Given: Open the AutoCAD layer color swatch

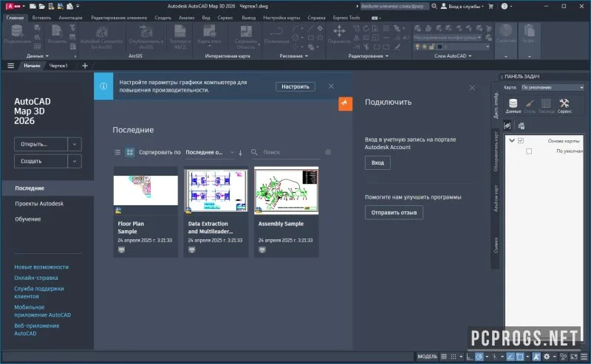Looking at the screenshot, I should pyautogui.click(x=440, y=47).
